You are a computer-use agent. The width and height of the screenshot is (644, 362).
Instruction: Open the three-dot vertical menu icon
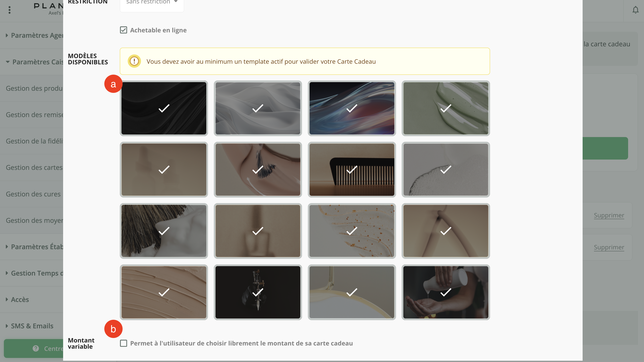pos(9,10)
